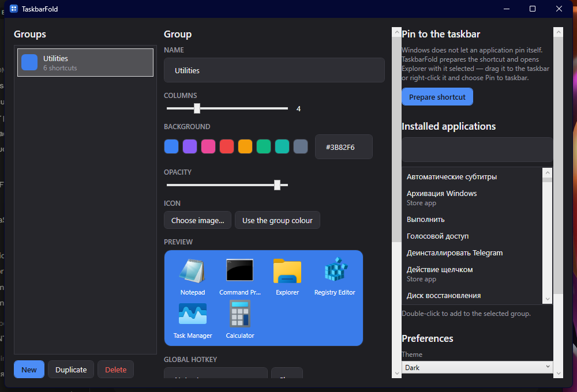Viewport: 577px width, 392px height.
Task: Pick the green background swatch
Action: click(x=264, y=146)
